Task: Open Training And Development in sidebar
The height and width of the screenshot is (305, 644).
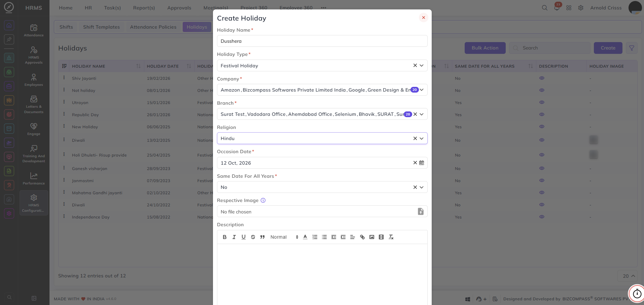Action: coord(34,154)
